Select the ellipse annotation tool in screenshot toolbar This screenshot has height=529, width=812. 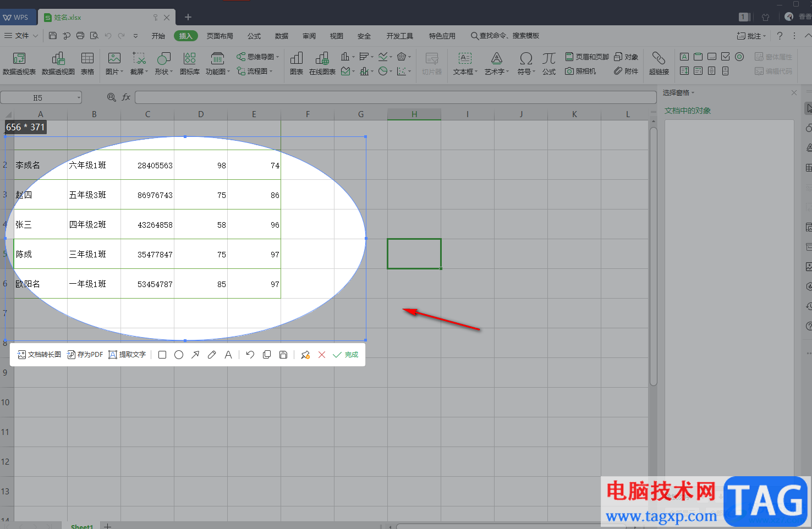pos(179,355)
